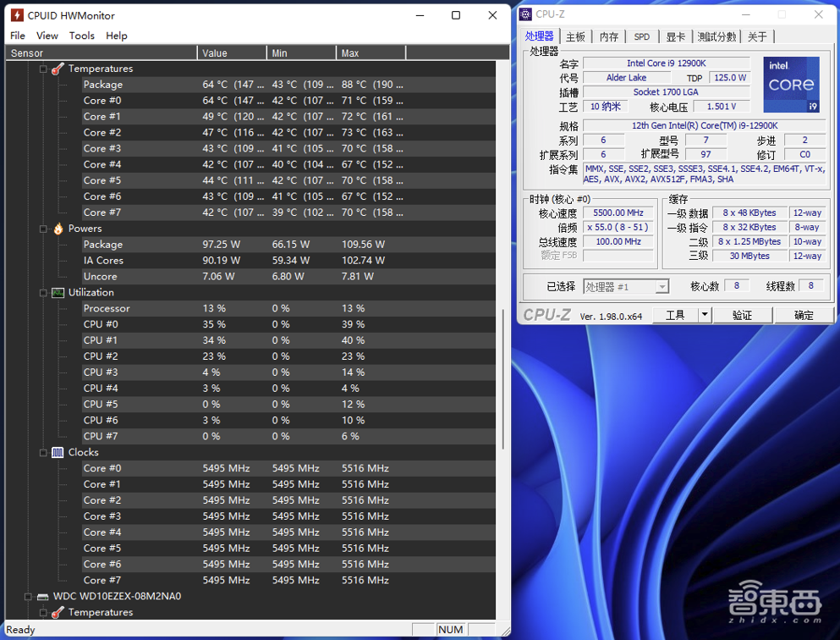Click the CPU-Z title bar app icon
This screenshot has width=840, height=640.
click(525, 14)
